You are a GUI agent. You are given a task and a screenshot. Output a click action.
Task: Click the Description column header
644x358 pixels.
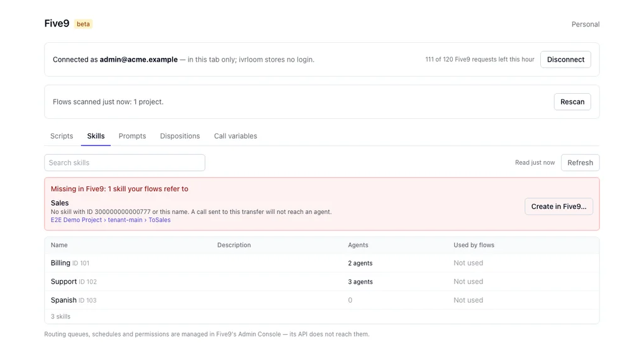pos(234,245)
